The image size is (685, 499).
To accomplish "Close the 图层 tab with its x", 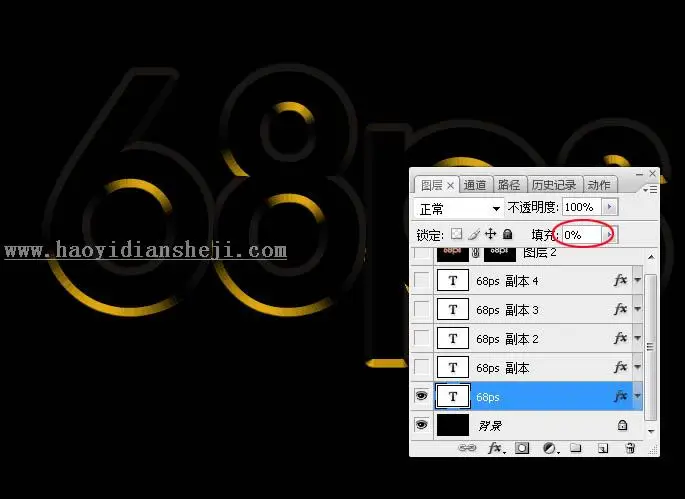I will [450, 186].
